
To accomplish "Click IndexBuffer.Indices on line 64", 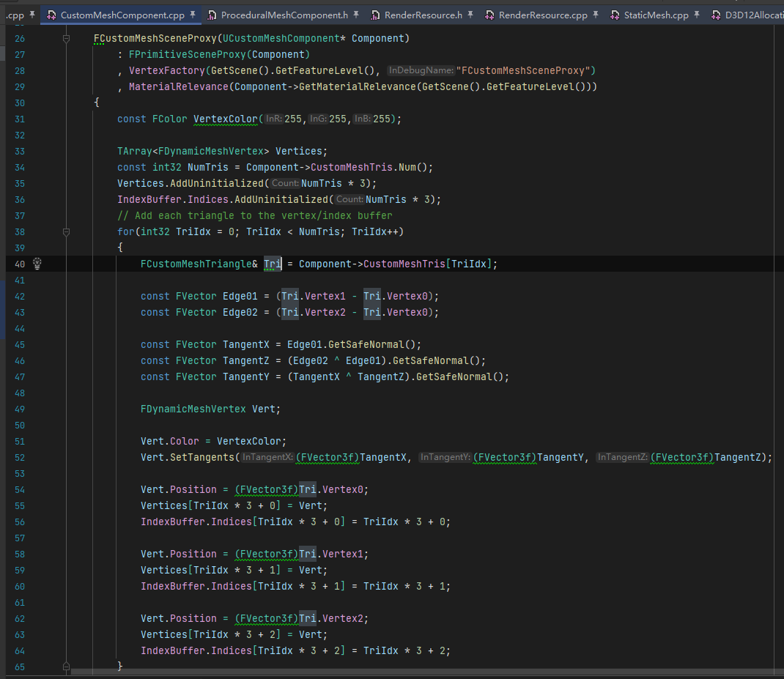I will click(196, 650).
